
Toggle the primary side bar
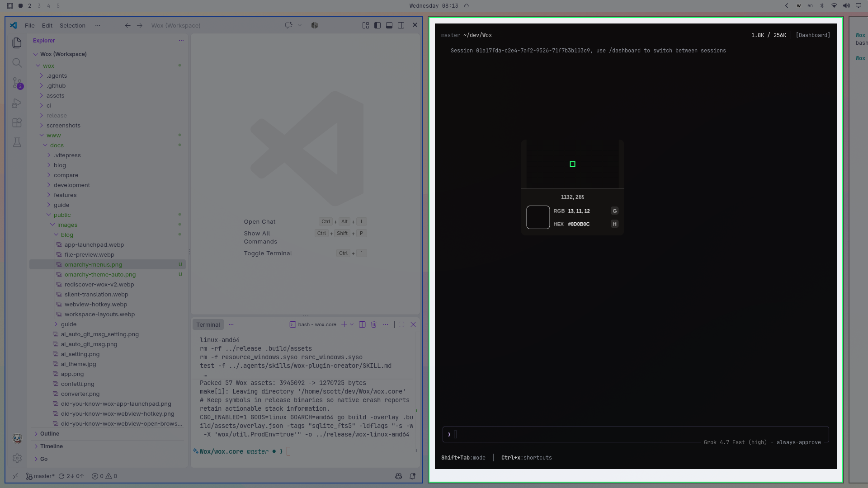pyautogui.click(x=377, y=25)
